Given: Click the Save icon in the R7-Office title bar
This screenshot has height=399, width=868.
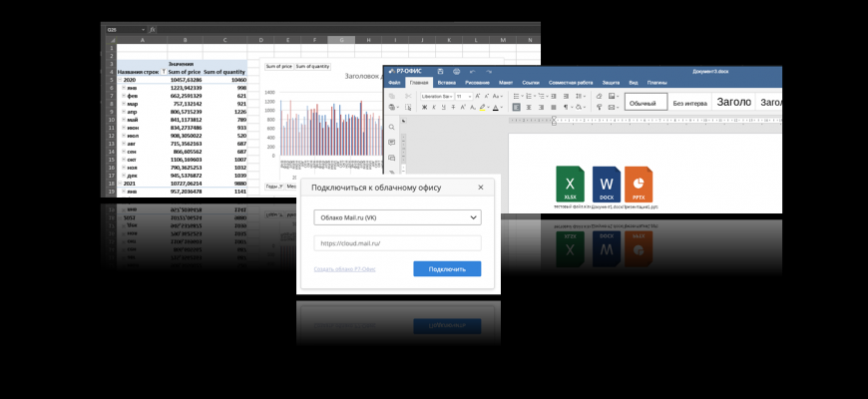Looking at the screenshot, I should [439, 72].
